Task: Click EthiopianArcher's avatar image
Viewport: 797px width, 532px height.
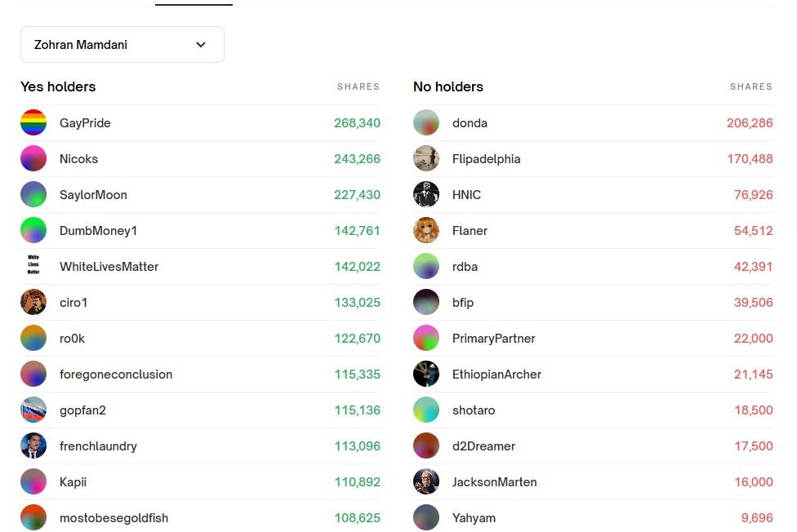Action: [426, 375]
